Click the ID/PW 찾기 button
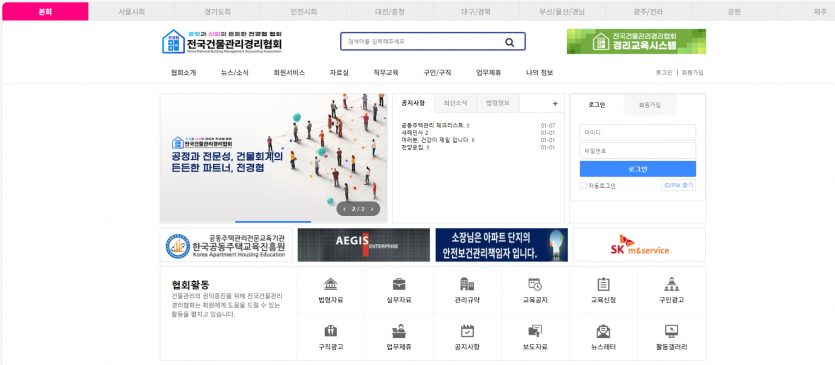Screen dimensions: 835x365 click(x=678, y=185)
